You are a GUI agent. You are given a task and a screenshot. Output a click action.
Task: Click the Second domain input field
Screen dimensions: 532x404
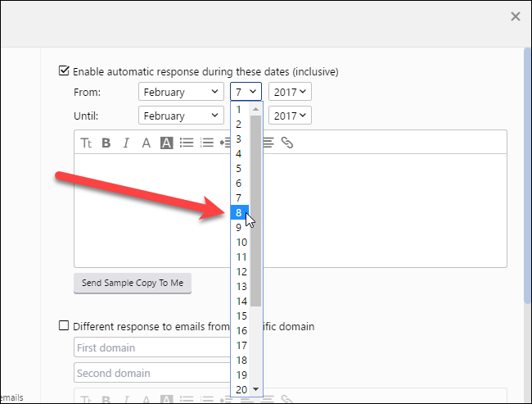click(x=152, y=373)
